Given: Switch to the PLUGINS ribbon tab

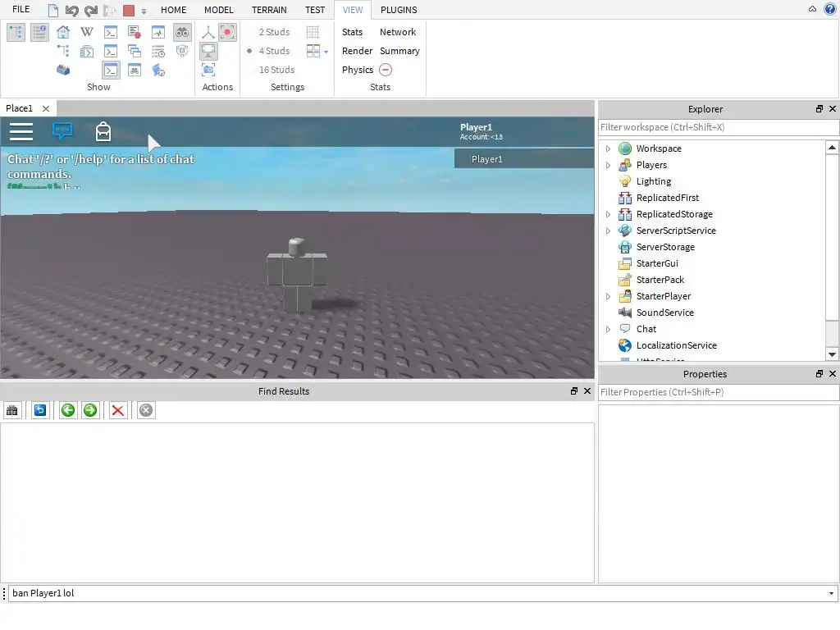Looking at the screenshot, I should (x=399, y=10).
